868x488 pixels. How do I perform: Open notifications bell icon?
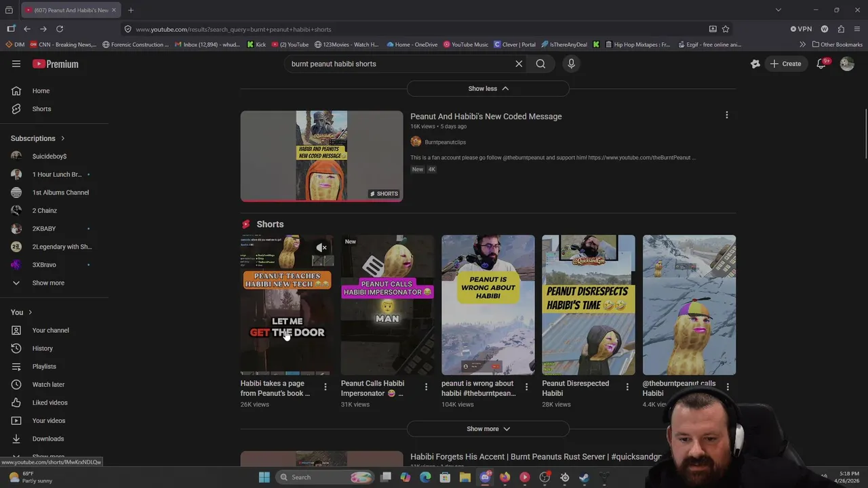pyautogui.click(x=821, y=64)
